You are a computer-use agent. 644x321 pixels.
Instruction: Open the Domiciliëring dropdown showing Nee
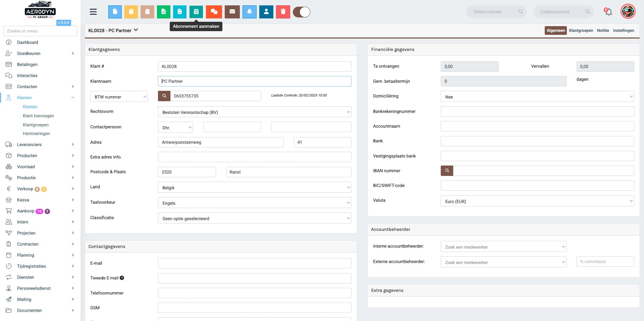click(x=537, y=97)
